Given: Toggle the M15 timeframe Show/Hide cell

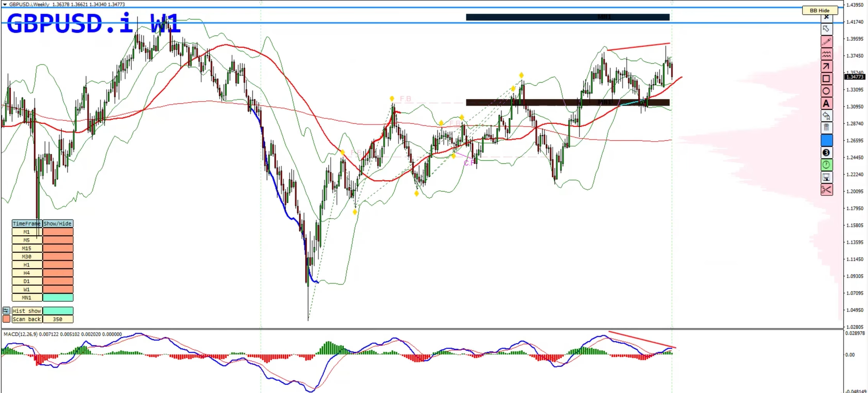Looking at the screenshot, I should (58, 248).
